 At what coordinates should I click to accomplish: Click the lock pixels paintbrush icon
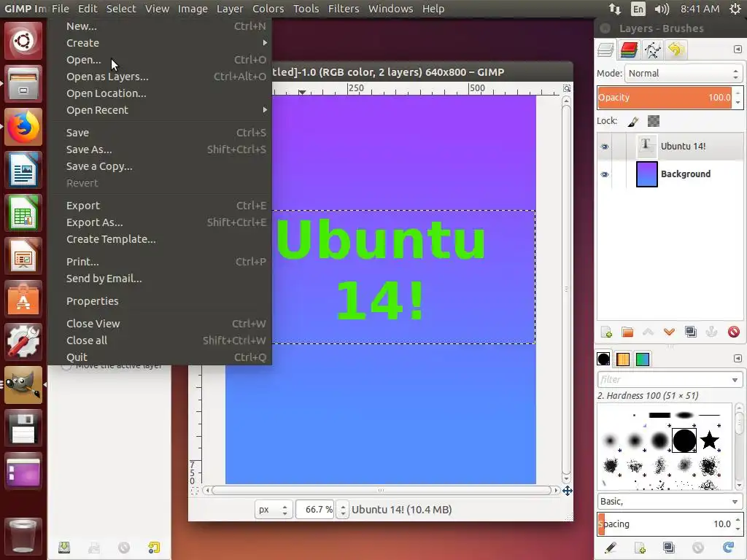coord(633,122)
